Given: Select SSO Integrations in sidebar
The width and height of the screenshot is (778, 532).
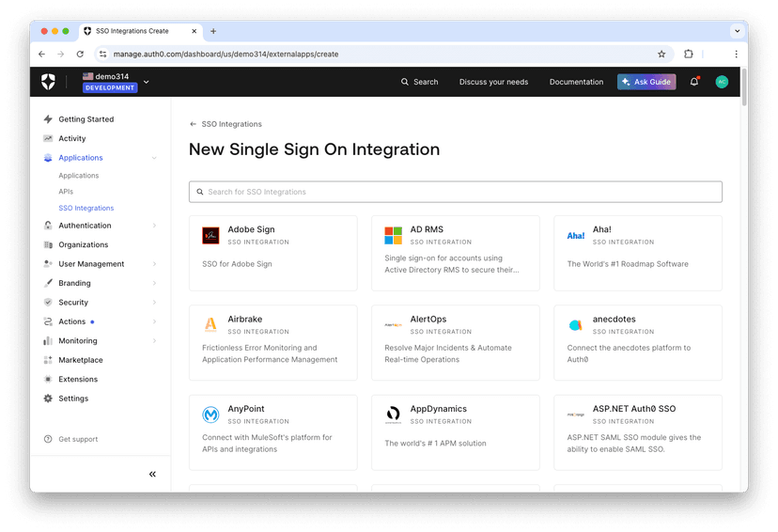Looking at the screenshot, I should click(86, 208).
